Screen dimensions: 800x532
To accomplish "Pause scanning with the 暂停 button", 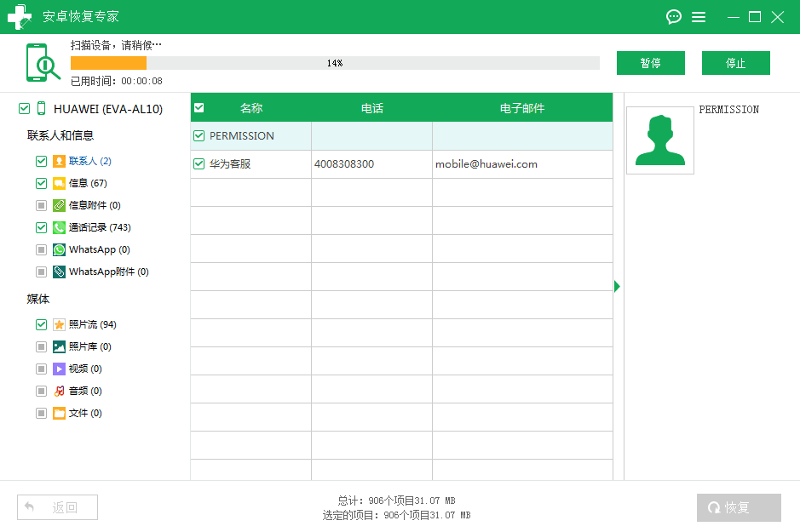I will coord(651,63).
